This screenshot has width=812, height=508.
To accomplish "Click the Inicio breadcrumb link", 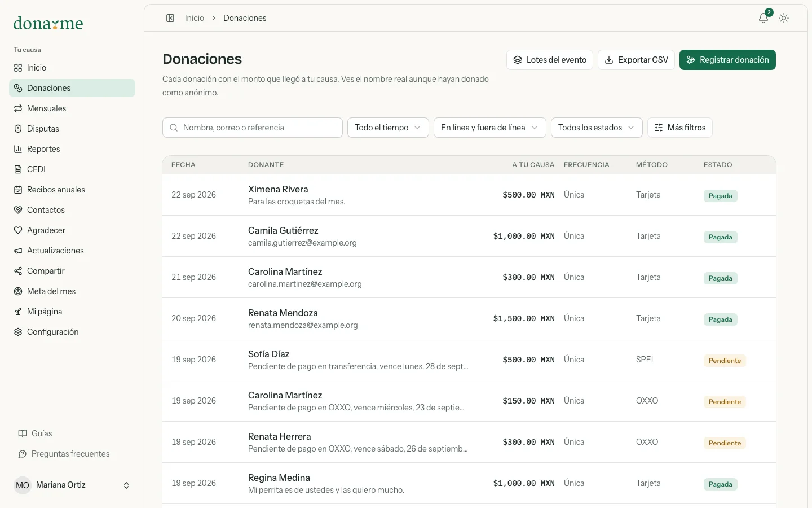I will [x=195, y=18].
